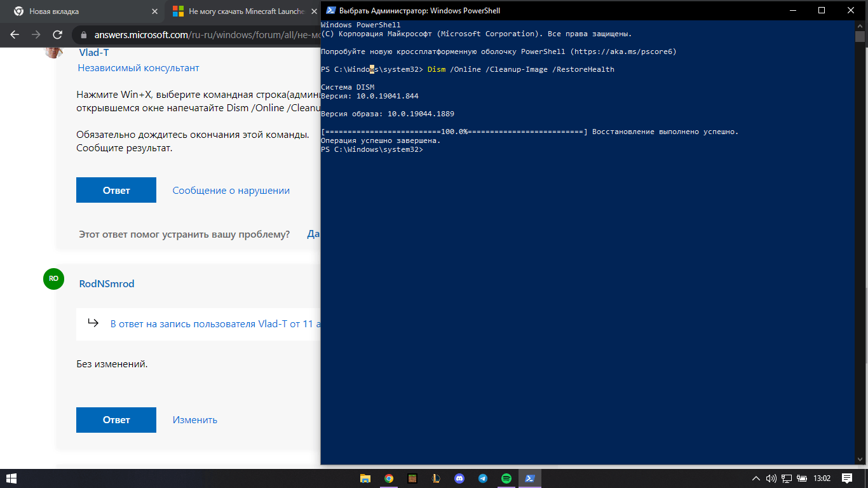Click the battery status tray icon

coord(802,478)
